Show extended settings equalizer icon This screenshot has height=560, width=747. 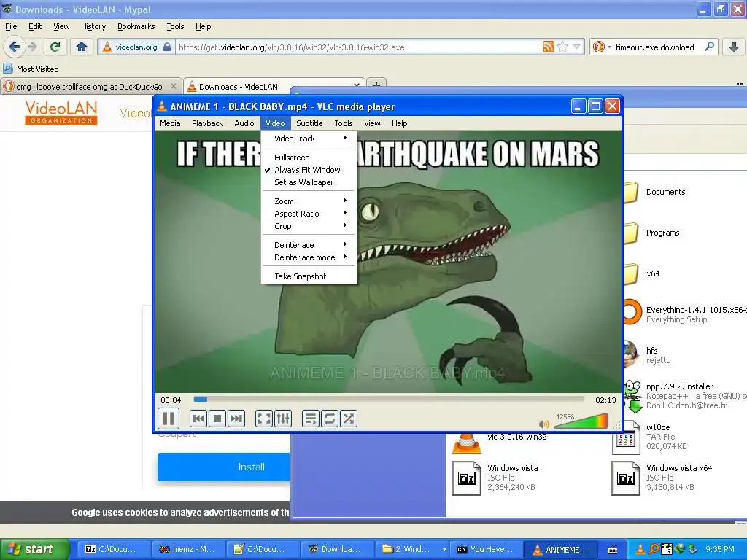tap(282, 419)
